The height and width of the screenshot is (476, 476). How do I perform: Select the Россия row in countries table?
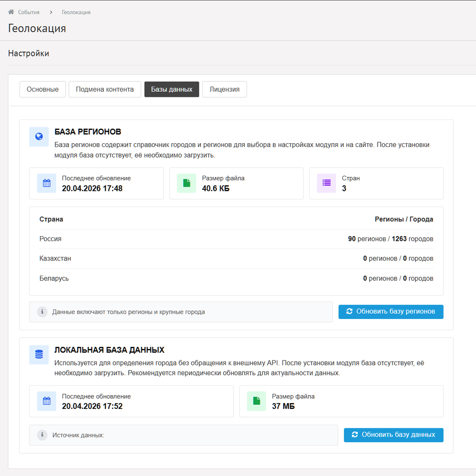click(236, 239)
